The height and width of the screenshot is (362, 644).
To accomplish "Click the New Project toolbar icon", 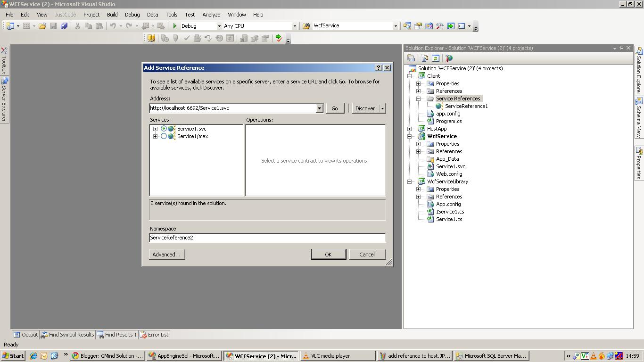I will pos(10,26).
